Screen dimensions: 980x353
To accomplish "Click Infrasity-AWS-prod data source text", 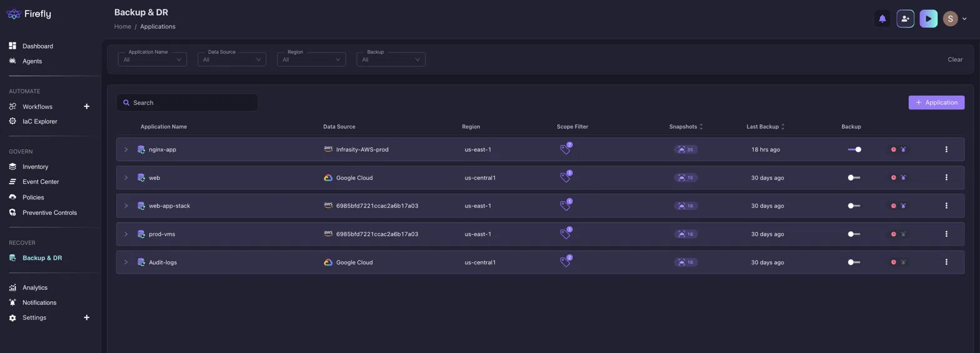I will [x=362, y=149].
